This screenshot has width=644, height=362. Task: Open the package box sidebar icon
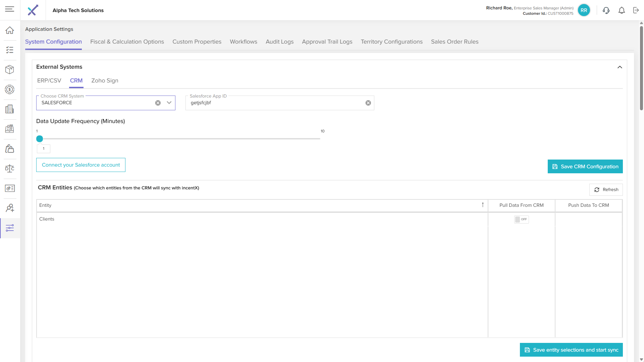[10, 70]
